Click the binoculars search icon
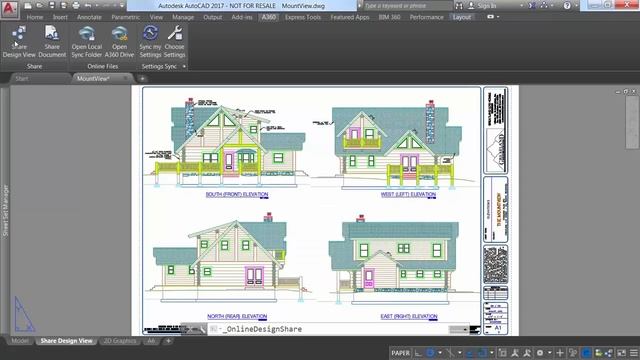Viewport: 640px width, 360px height. click(459, 6)
